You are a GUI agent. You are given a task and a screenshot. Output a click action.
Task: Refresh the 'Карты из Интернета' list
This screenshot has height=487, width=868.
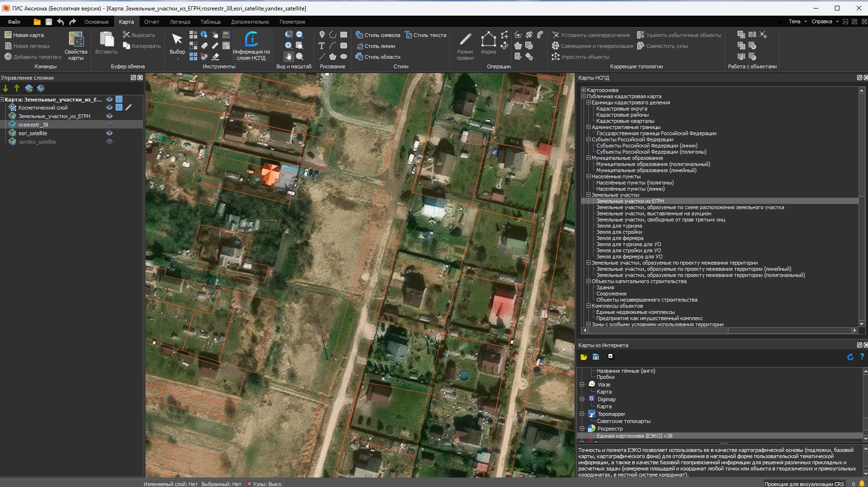[850, 357]
